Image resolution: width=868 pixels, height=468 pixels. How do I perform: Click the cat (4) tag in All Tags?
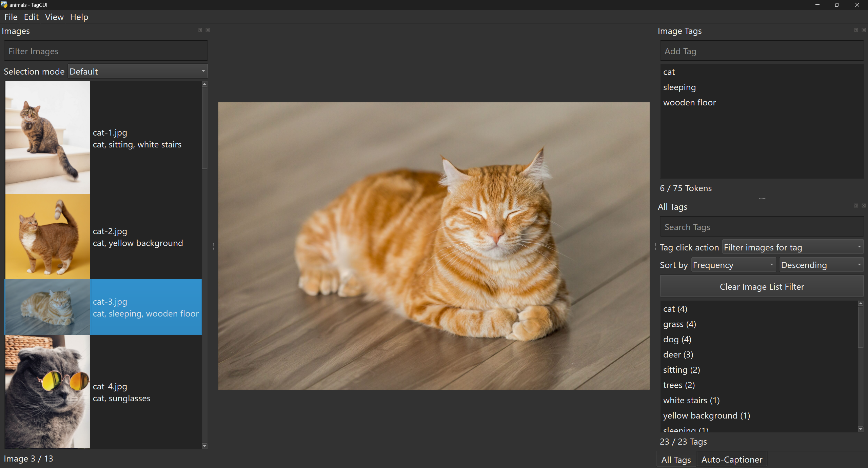click(x=675, y=308)
